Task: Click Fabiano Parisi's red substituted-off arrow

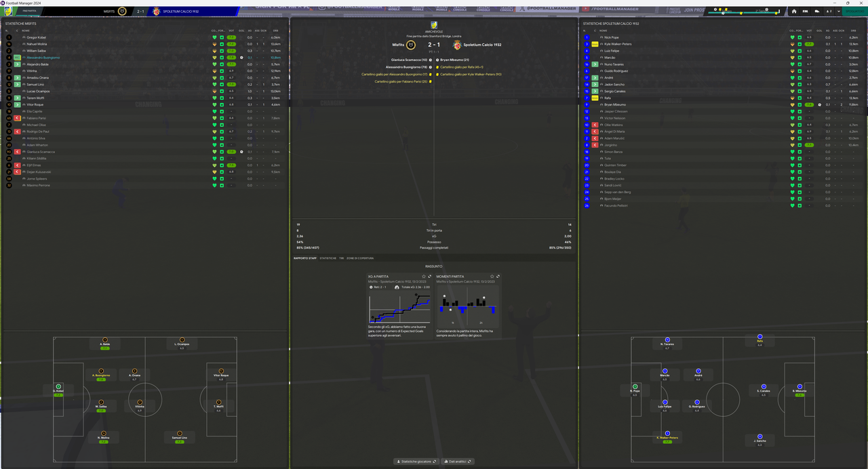Action: coord(17,118)
